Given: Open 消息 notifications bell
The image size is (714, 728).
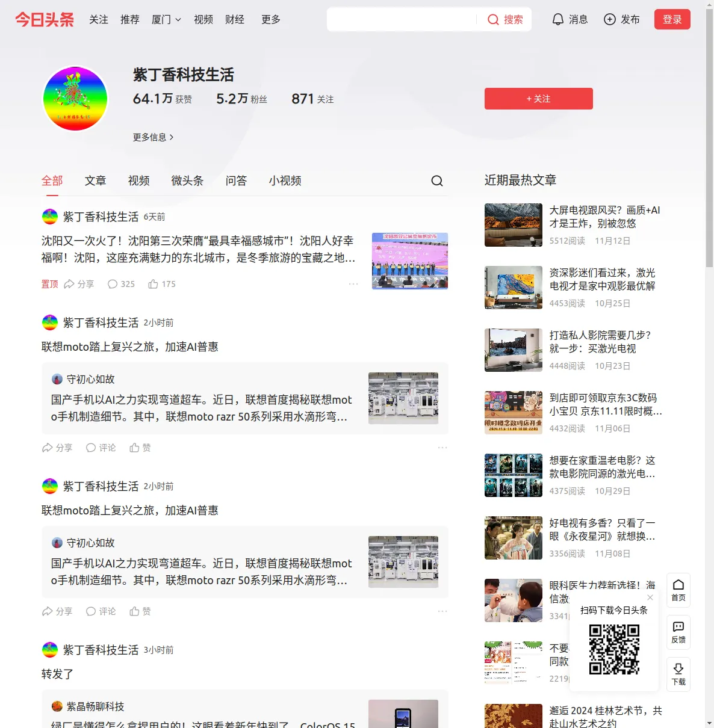Looking at the screenshot, I should [570, 19].
